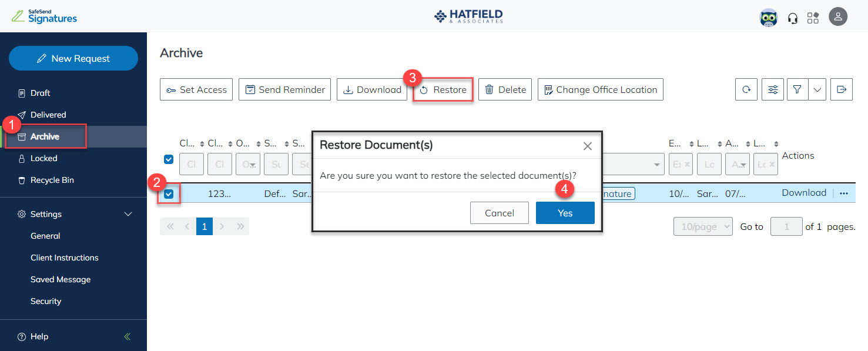Viewport: 868px width, 351px height.
Task: Expand the chevron next to the filter icon
Action: click(817, 89)
